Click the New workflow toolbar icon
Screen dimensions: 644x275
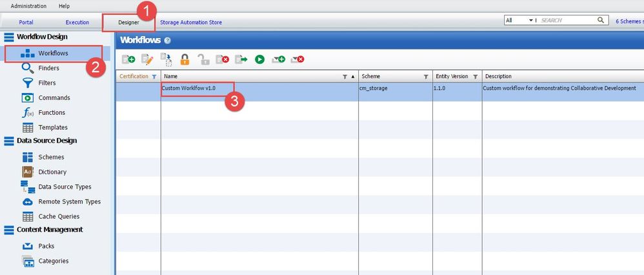coord(128,59)
